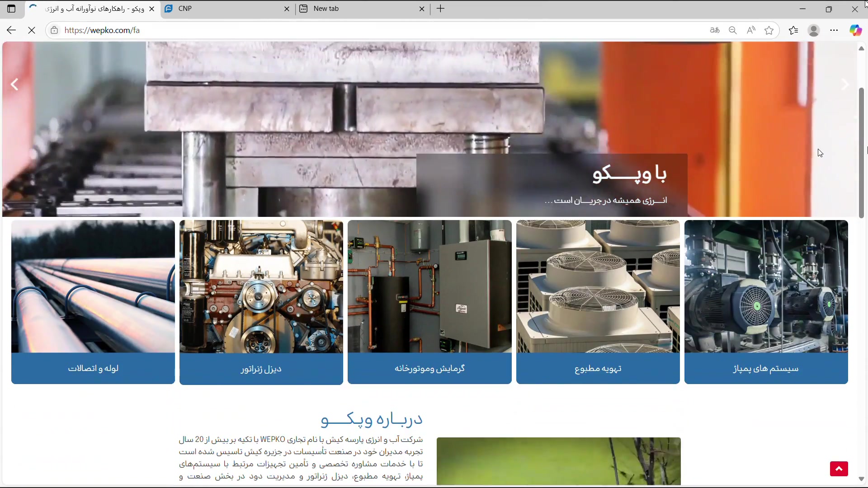
Task: Click the pipeline photo thumbnail
Action: point(93,286)
